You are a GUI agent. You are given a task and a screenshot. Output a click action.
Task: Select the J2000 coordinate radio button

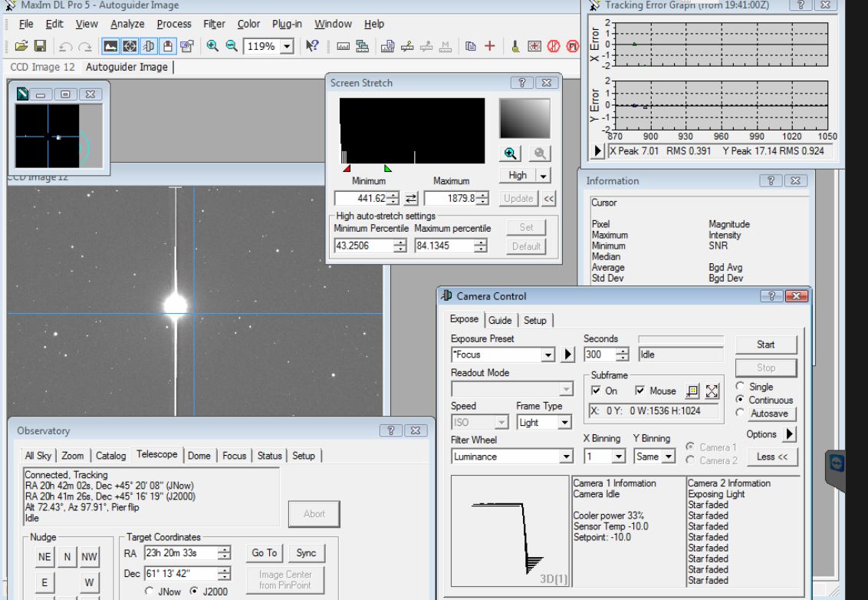[x=194, y=591]
